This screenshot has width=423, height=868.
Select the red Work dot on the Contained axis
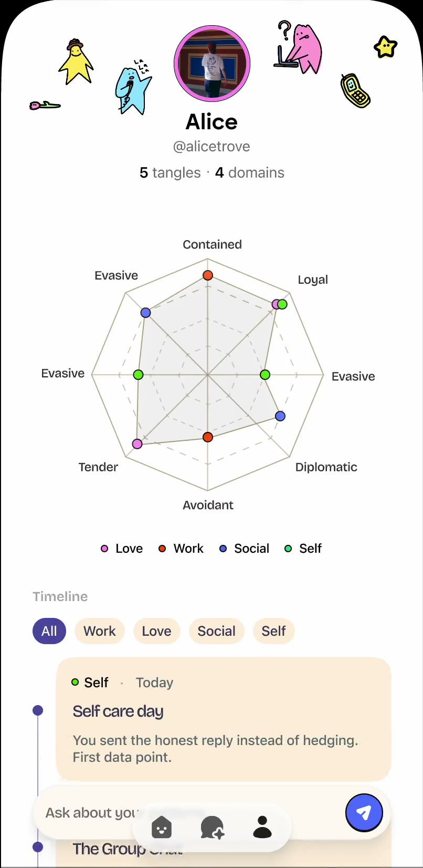208,275
